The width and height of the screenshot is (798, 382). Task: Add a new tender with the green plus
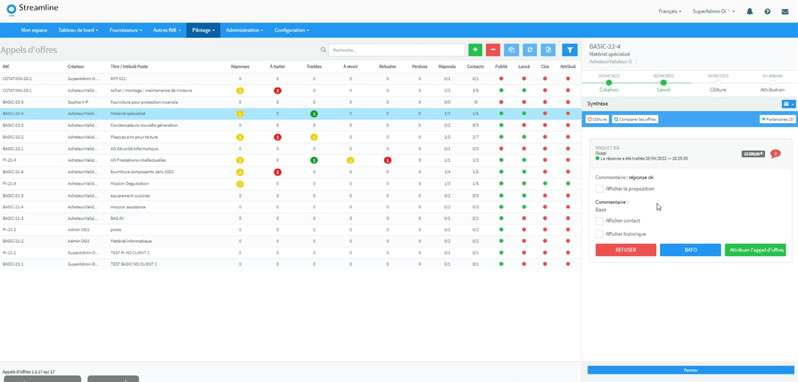[x=475, y=50]
